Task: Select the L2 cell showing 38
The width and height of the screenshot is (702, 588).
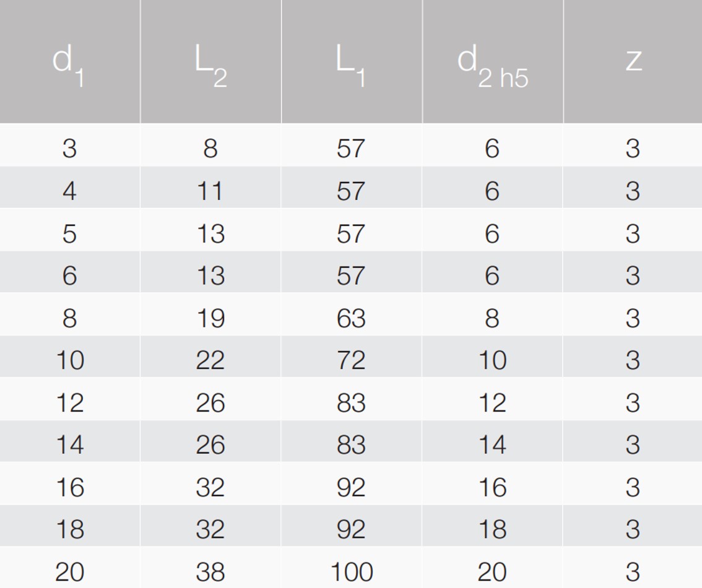Action: (x=210, y=572)
